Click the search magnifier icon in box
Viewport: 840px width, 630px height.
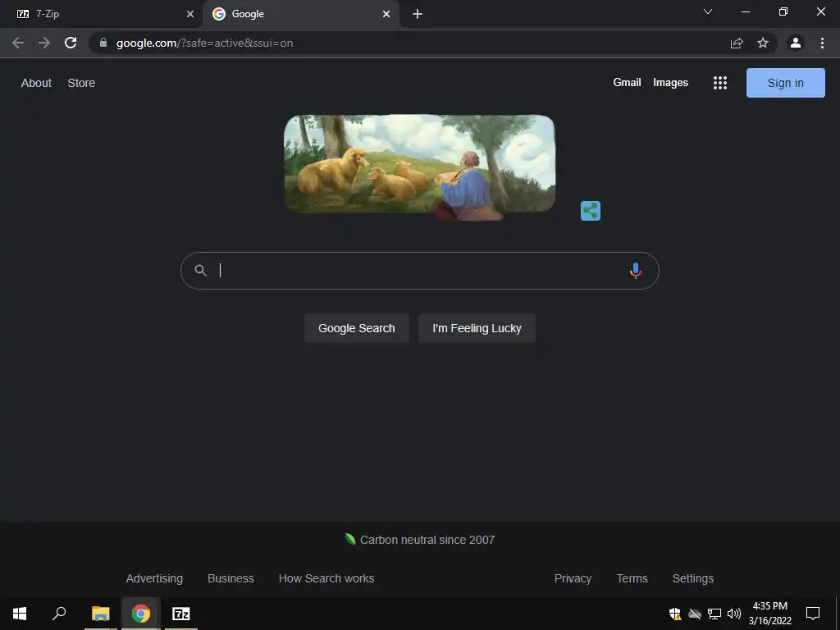click(200, 271)
